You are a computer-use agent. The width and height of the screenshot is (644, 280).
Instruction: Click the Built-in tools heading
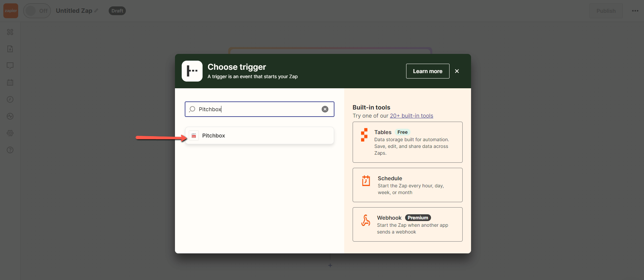371,107
